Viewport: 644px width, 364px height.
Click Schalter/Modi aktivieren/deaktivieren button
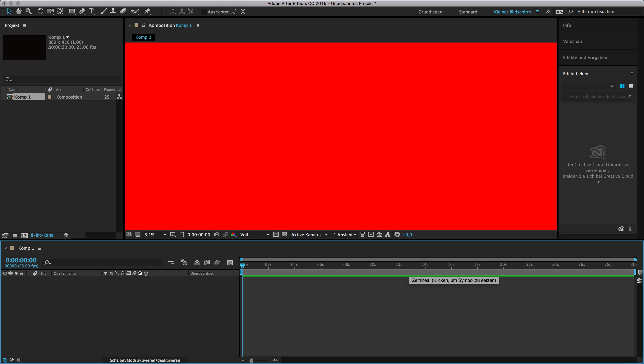point(145,360)
